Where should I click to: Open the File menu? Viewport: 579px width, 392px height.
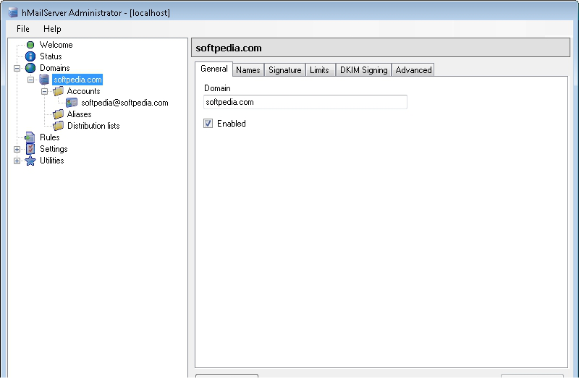(x=23, y=29)
